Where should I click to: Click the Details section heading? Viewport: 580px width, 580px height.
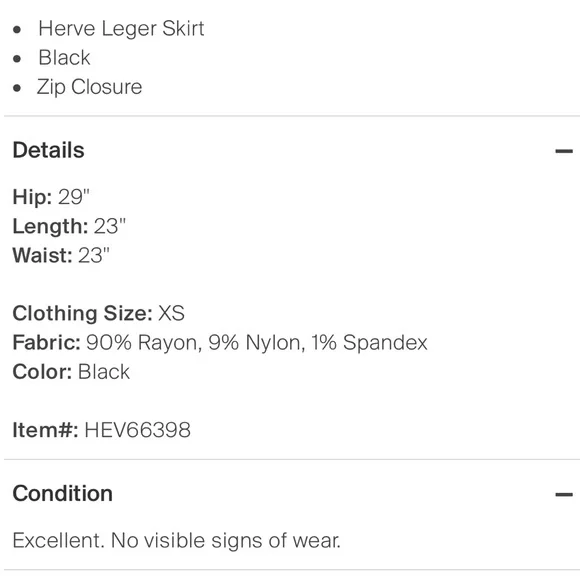click(x=48, y=150)
